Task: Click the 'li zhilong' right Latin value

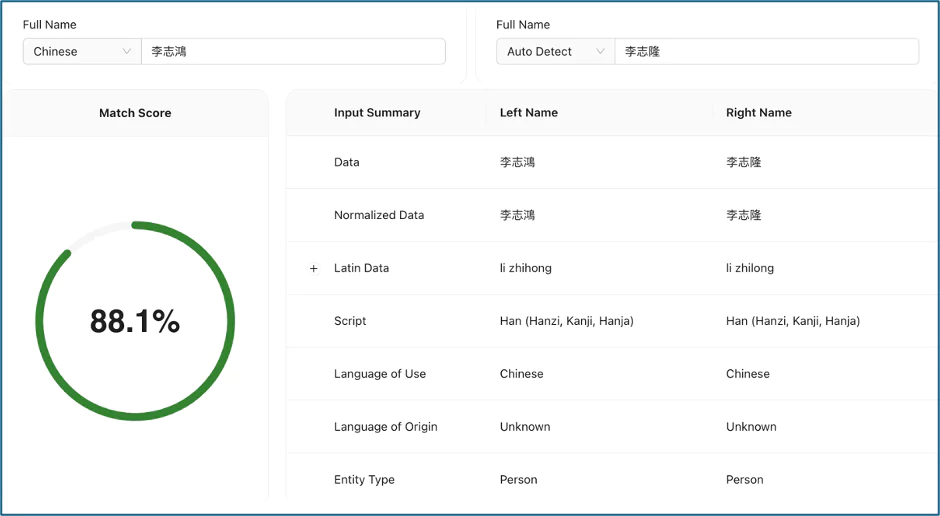Action: pyautogui.click(x=749, y=268)
